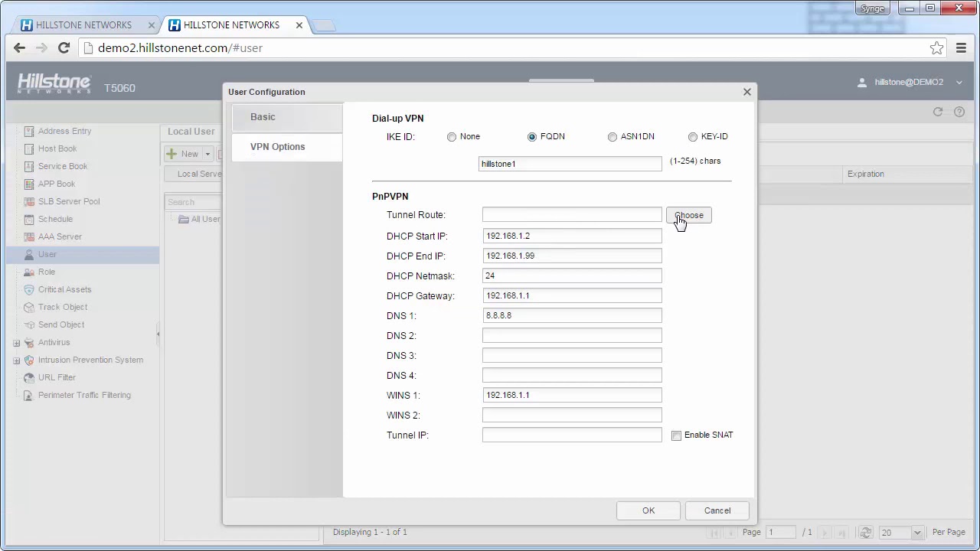980x551 pixels.
Task: Click the browser forward arrow
Action: (x=41, y=47)
